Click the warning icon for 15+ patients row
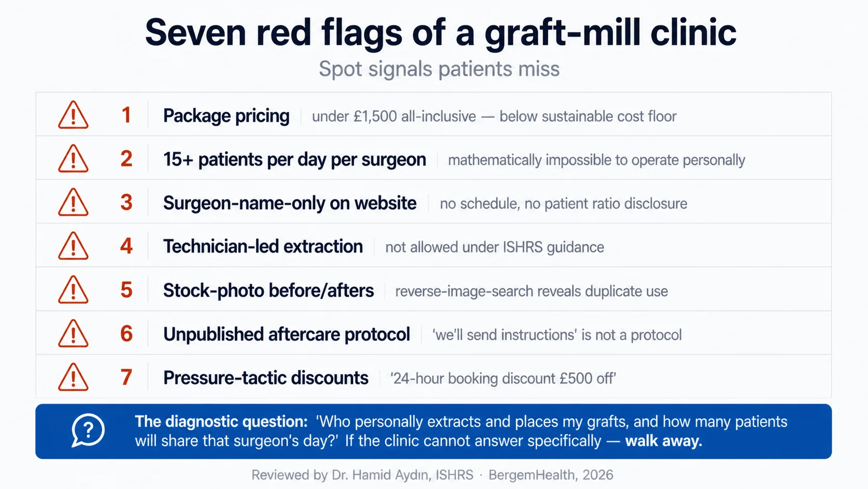This screenshot has height=489, width=868. (73, 158)
